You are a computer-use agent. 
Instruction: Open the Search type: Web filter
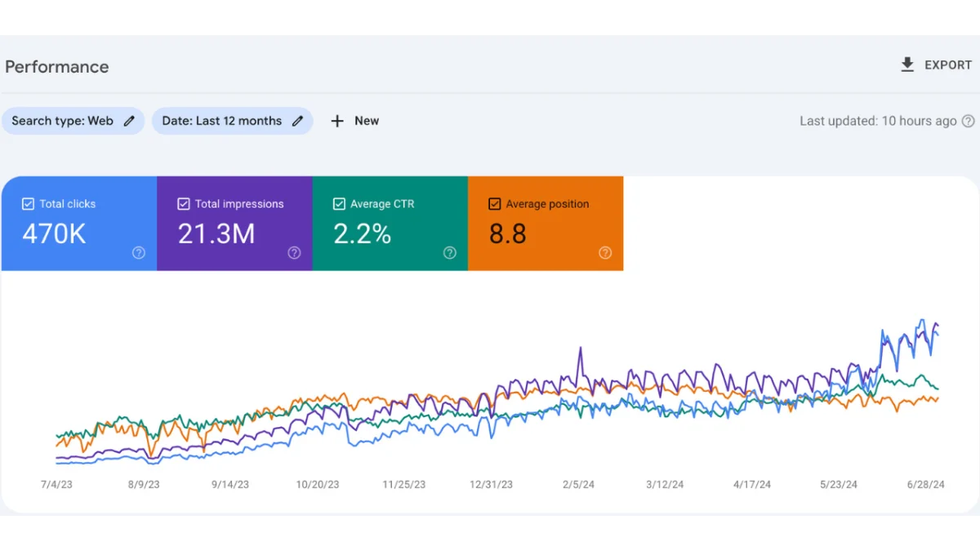tap(63, 121)
